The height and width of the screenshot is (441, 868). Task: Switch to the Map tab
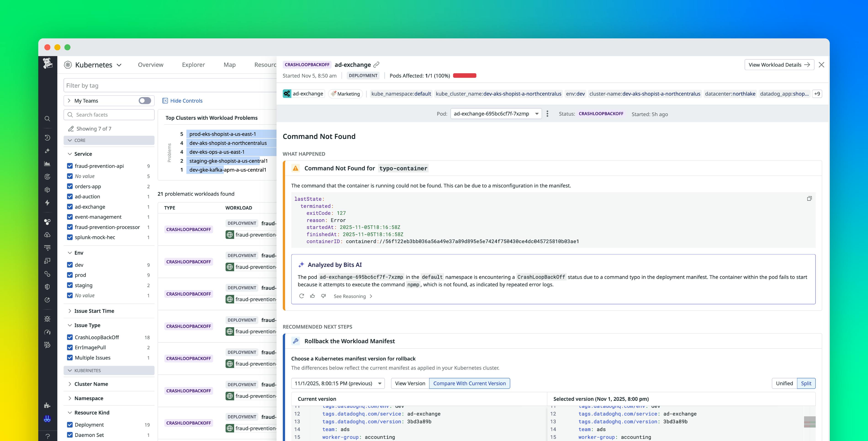pos(230,65)
